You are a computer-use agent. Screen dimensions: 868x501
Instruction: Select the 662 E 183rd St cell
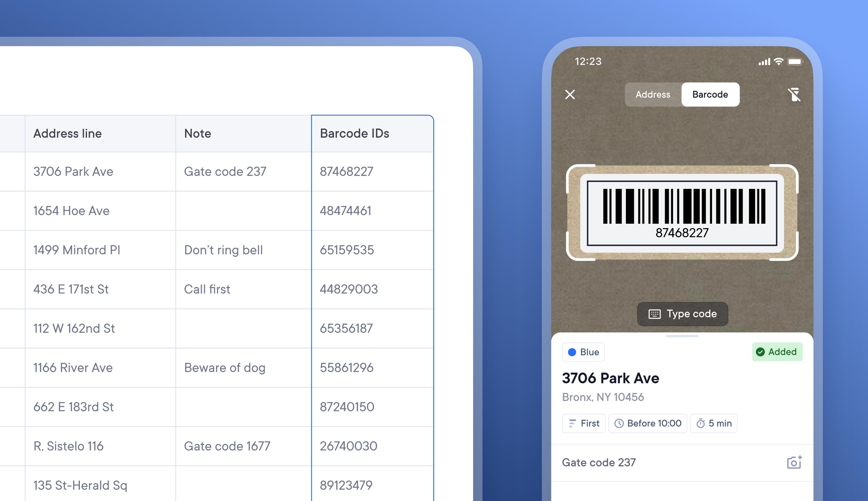[x=100, y=407]
